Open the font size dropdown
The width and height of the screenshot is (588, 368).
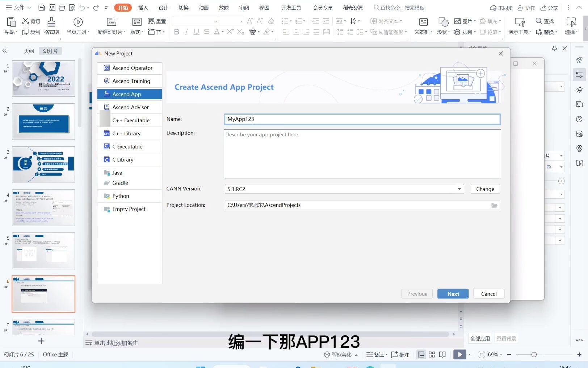tap(241, 21)
